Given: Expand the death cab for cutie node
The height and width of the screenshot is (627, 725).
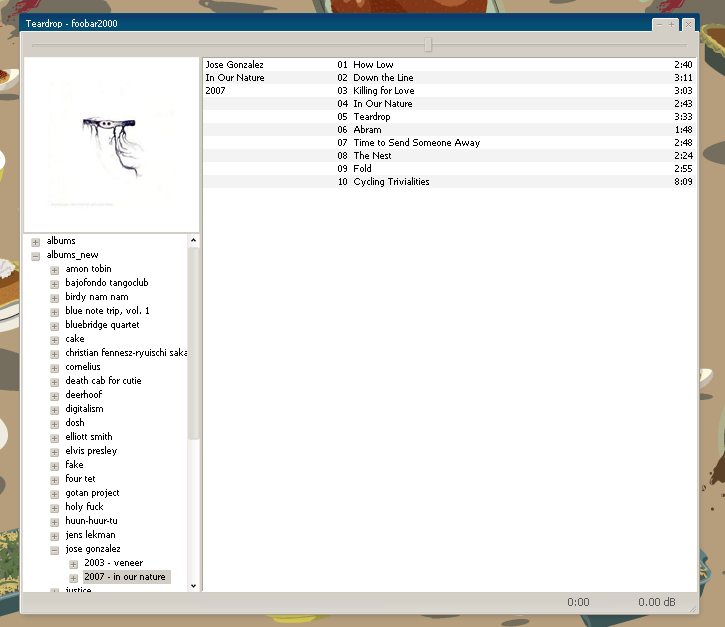Looking at the screenshot, I should (x=55, y=382).
